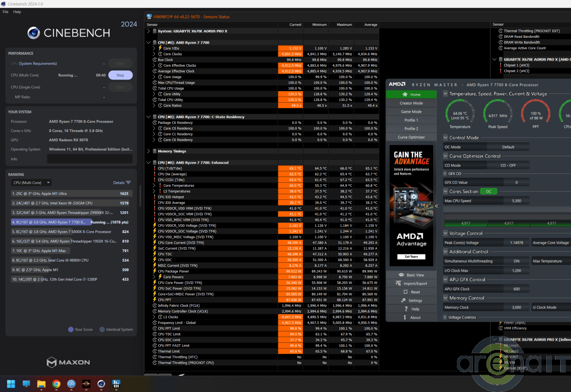Select Profile 1 in Ryzen Master
Screen dimensions: 571x392
coord(411,120)
